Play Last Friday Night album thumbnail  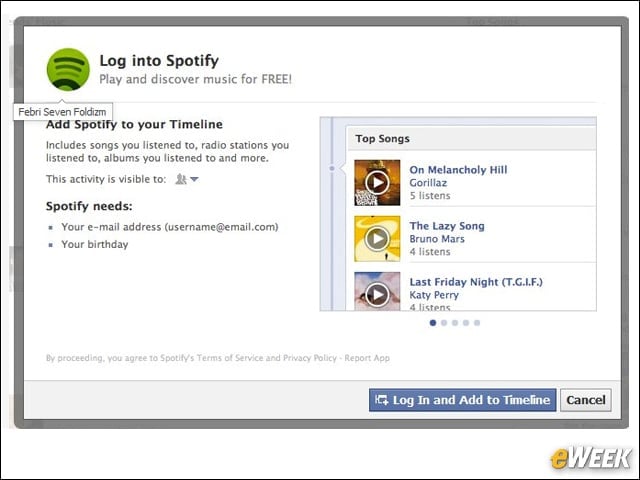coord(377,291)
